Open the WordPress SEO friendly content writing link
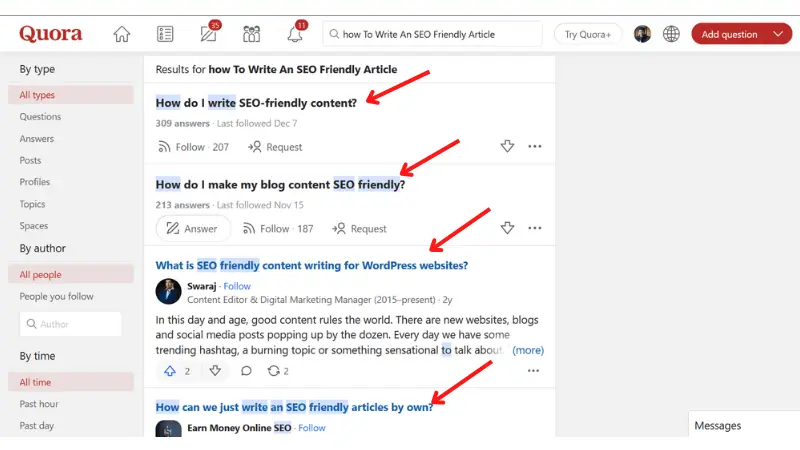 [x=312, y=265]
